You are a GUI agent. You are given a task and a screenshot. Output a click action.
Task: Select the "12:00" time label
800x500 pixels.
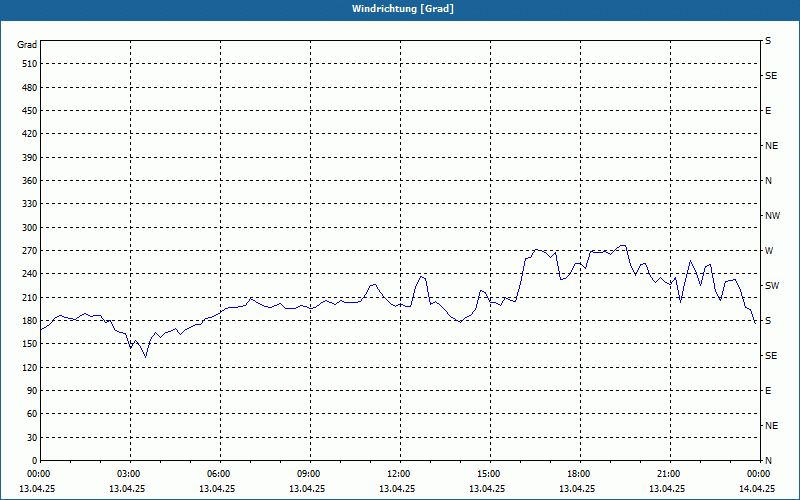coord(400,474)
